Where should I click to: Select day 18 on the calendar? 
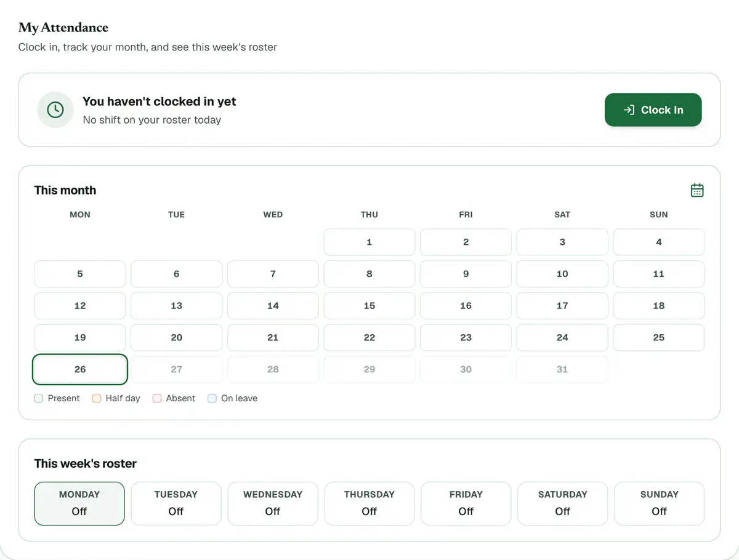(659, 306)
